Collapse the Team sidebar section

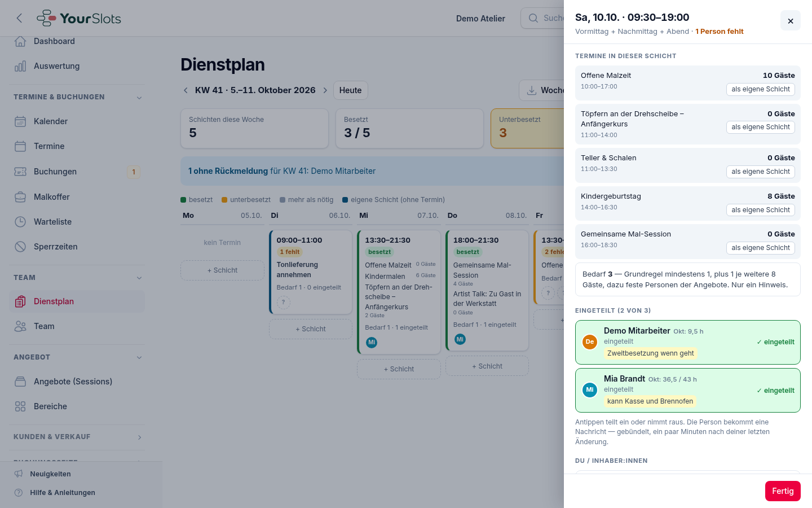coord(139,278)
